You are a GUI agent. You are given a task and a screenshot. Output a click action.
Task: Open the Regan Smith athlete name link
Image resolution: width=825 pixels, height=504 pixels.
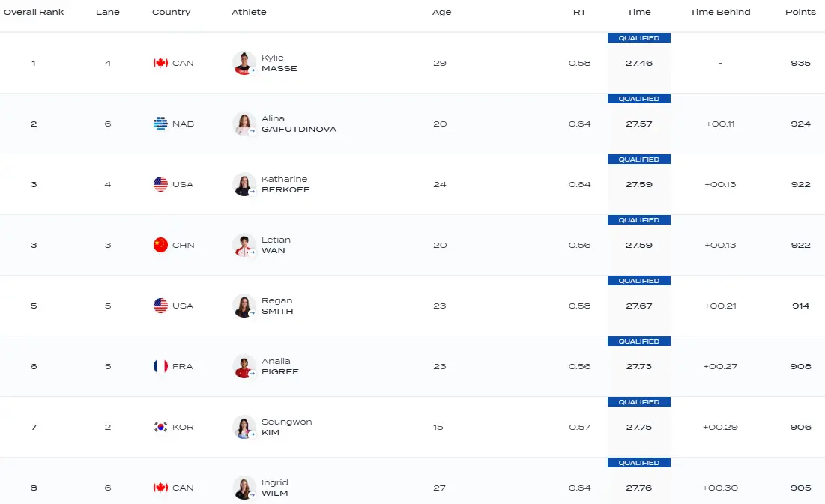[x=277, y=306]
